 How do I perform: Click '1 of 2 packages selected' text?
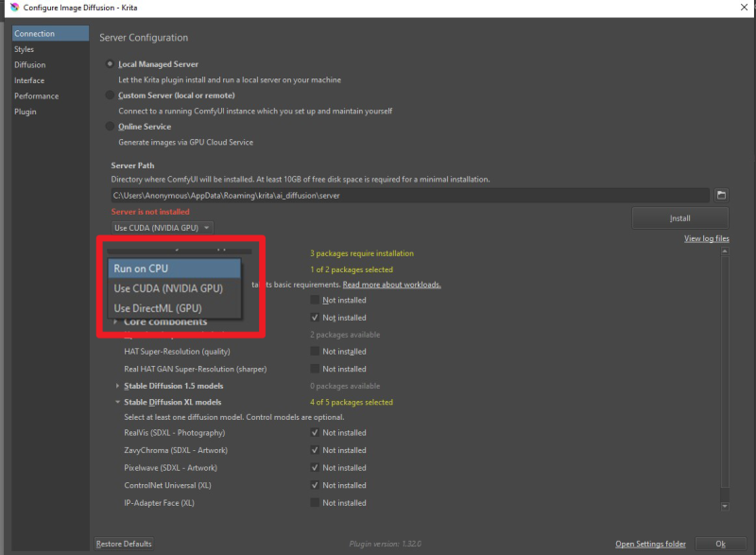pos(352,269)
